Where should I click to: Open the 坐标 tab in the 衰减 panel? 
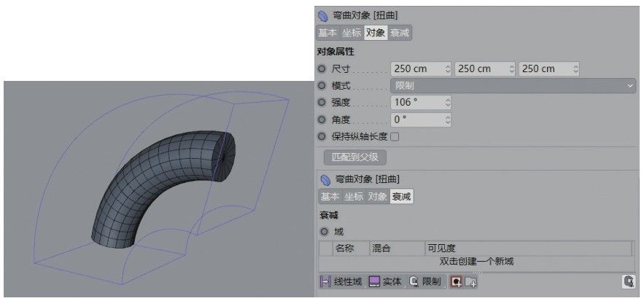pos(354,197)
